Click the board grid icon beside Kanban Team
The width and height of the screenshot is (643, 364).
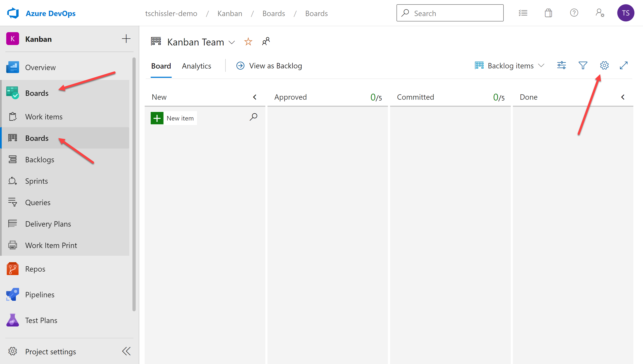tap(156, 42)
